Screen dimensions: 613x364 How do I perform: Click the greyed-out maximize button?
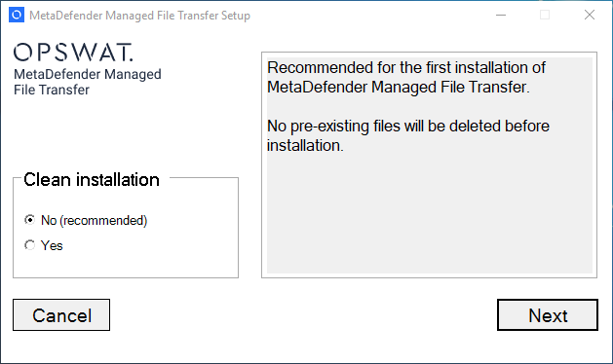[x=545, y=15]
